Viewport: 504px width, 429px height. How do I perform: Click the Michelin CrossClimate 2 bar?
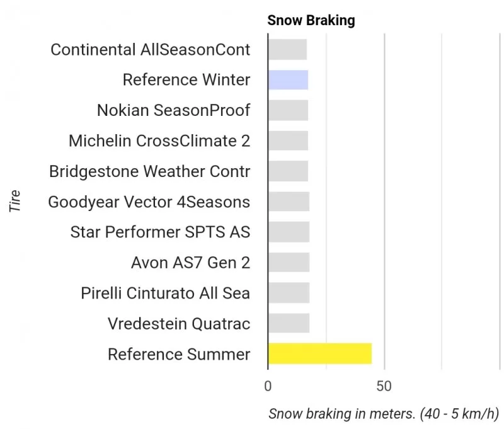(288, 140)
